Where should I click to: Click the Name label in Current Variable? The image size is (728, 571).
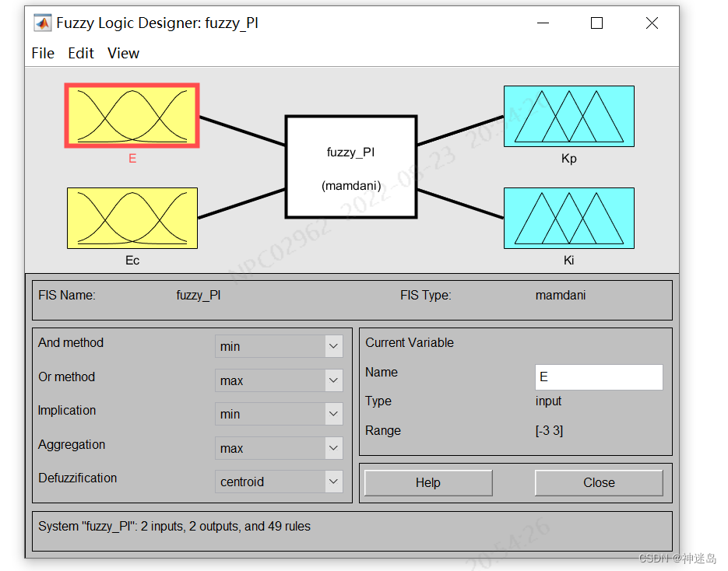click(x=382, y=372)
